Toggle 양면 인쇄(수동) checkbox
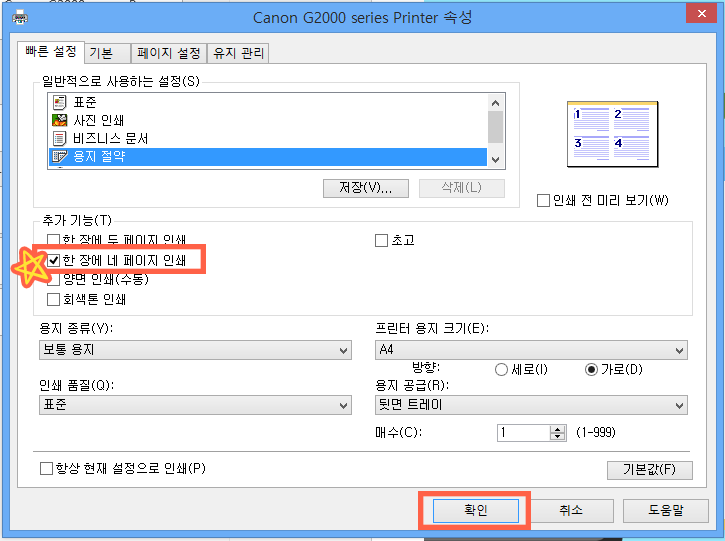725x541 pixels. pyautogui.click(x=54, y=280)
